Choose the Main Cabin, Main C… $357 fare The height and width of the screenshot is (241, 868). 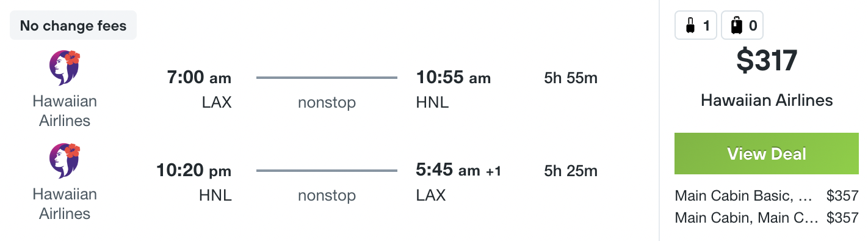click(767, 217)
